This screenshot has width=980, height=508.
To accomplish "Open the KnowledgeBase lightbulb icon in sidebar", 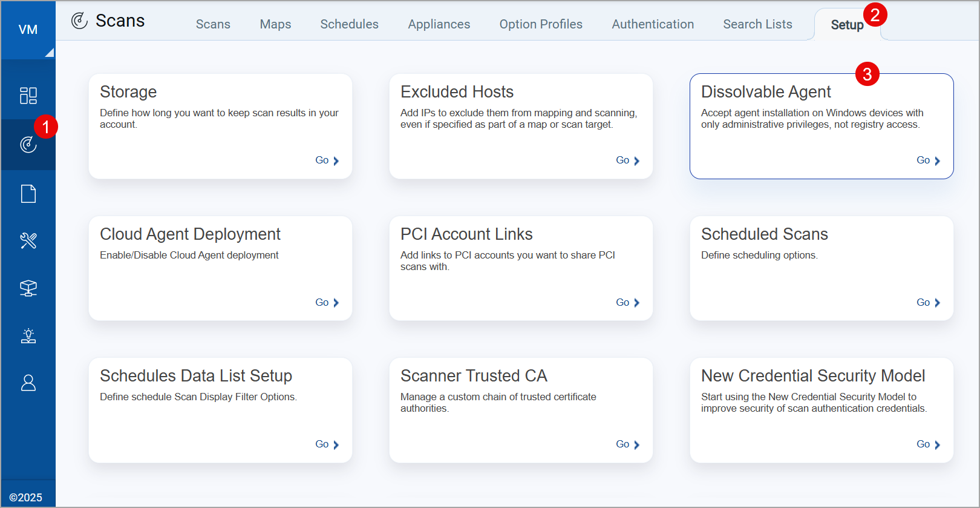I will point(28,335).
